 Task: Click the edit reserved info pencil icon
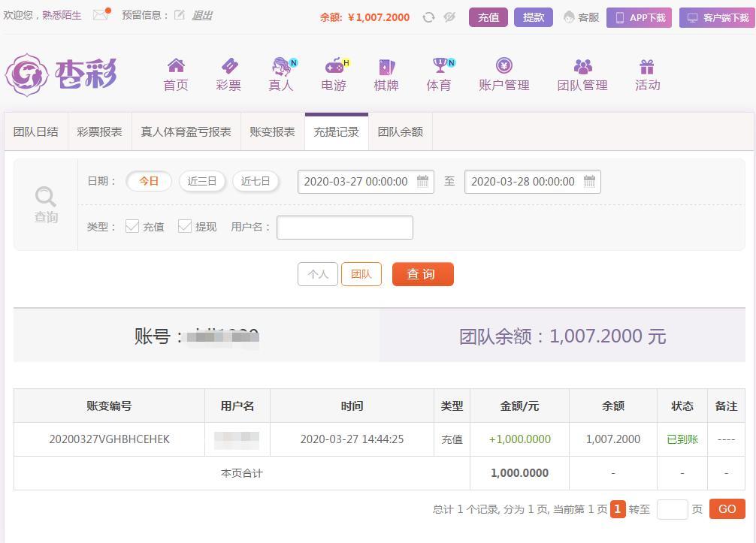[x=180, y=15]
